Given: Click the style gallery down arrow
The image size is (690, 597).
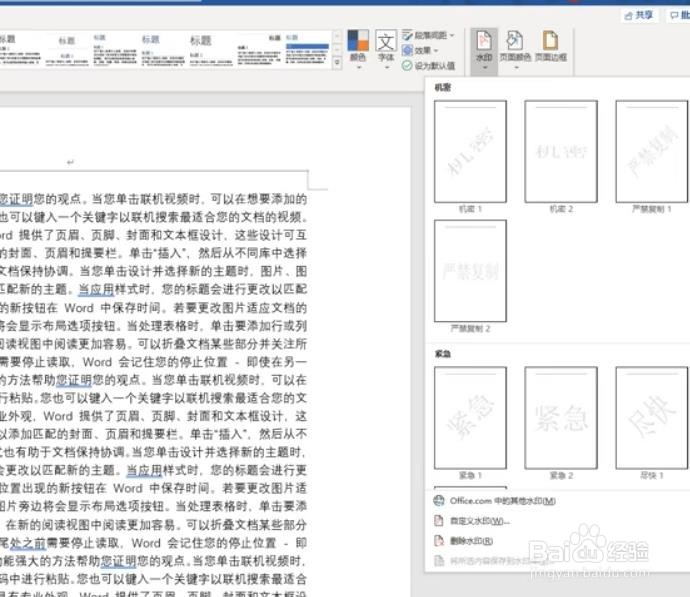Looking at the screenshot, I should click(x=337, y=49).
